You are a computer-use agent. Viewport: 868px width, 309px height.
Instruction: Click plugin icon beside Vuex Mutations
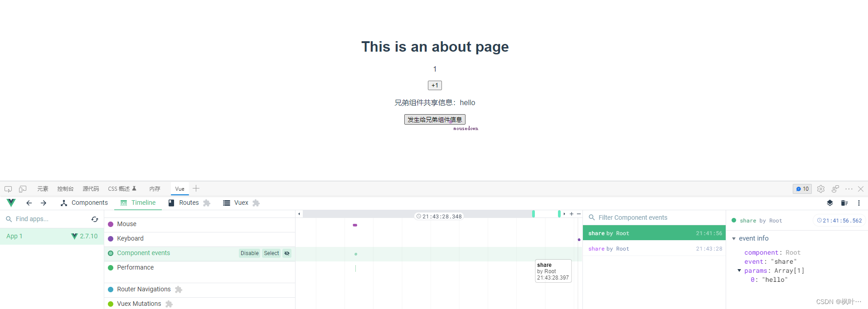(169, 304)
